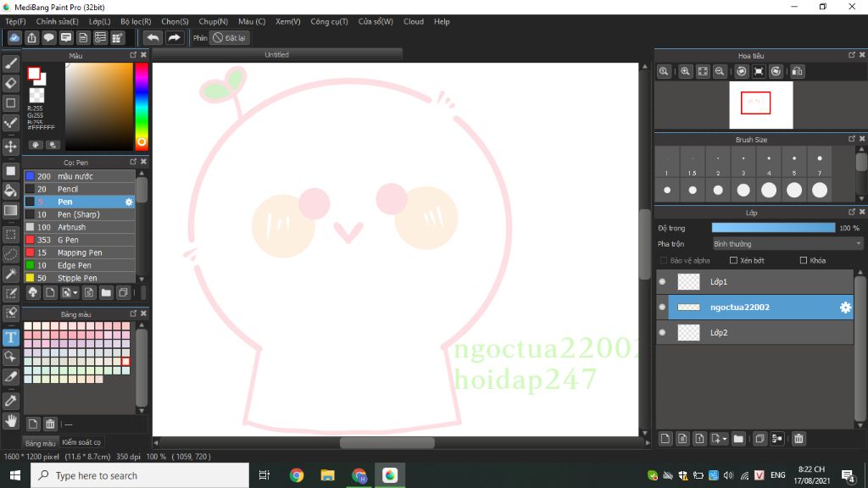Click the hue spectrum bar

point(142,106)
